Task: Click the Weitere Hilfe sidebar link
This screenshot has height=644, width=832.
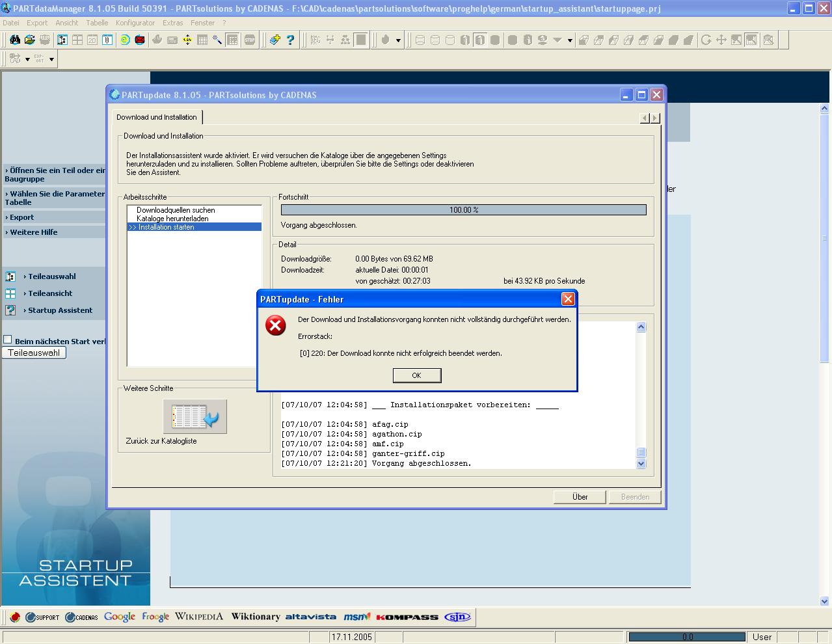Action: tap(33, 232)
